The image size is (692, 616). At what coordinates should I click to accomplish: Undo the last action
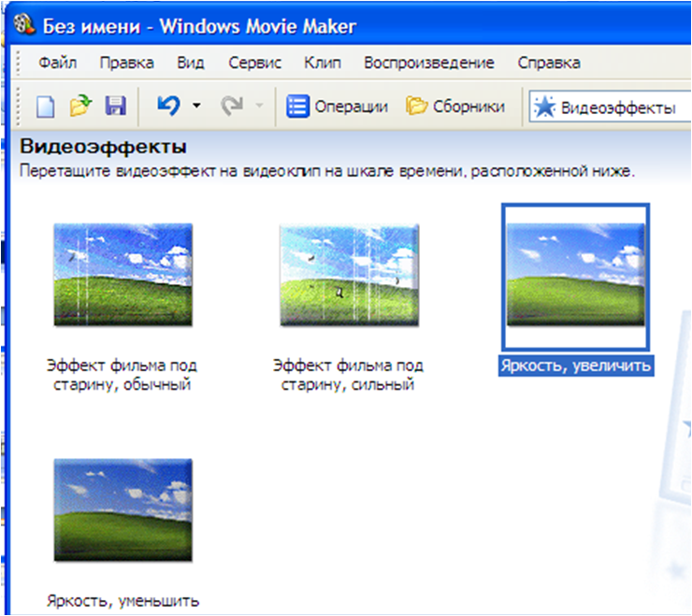pyautogui.click(x=168, y=106)
